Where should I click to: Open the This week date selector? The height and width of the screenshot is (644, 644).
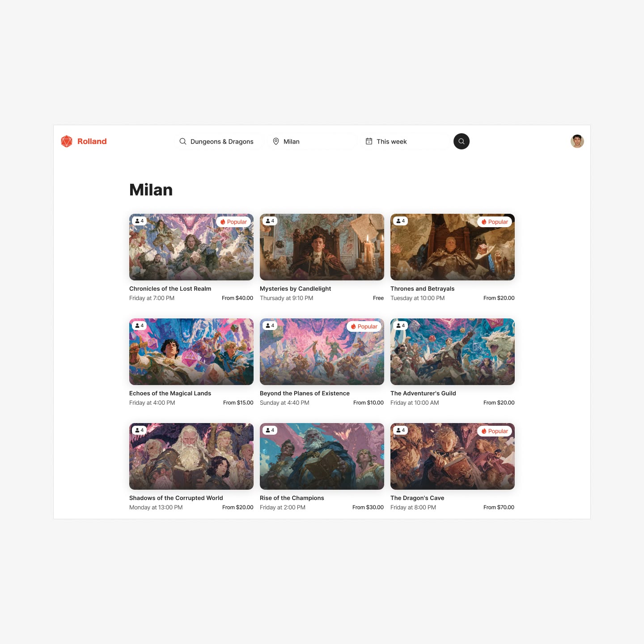pos(405,141)
